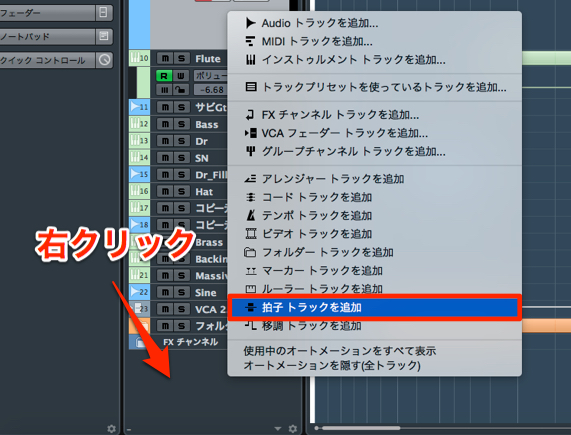Image resolution: width=571 pixels, height=435 pixels.
Task: Select ビデオ トラックを追加 entry
Action: [374, 234]
